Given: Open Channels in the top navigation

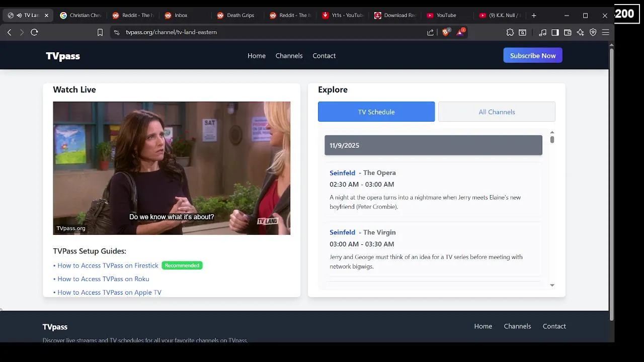Looking at the screenshot, I should click(289, 56).
